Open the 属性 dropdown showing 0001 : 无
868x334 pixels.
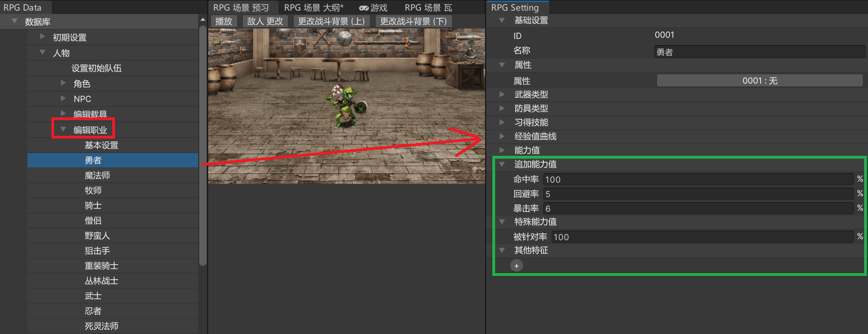coord(759,80)
